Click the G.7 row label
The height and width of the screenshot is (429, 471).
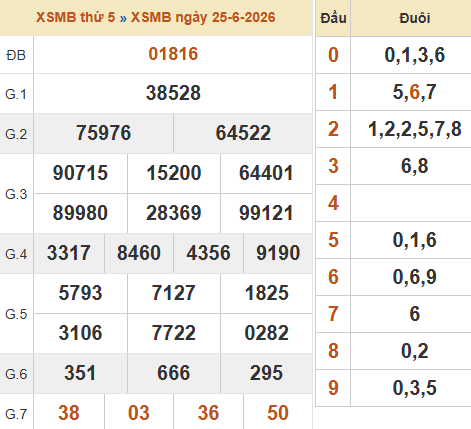click(16, 414)
